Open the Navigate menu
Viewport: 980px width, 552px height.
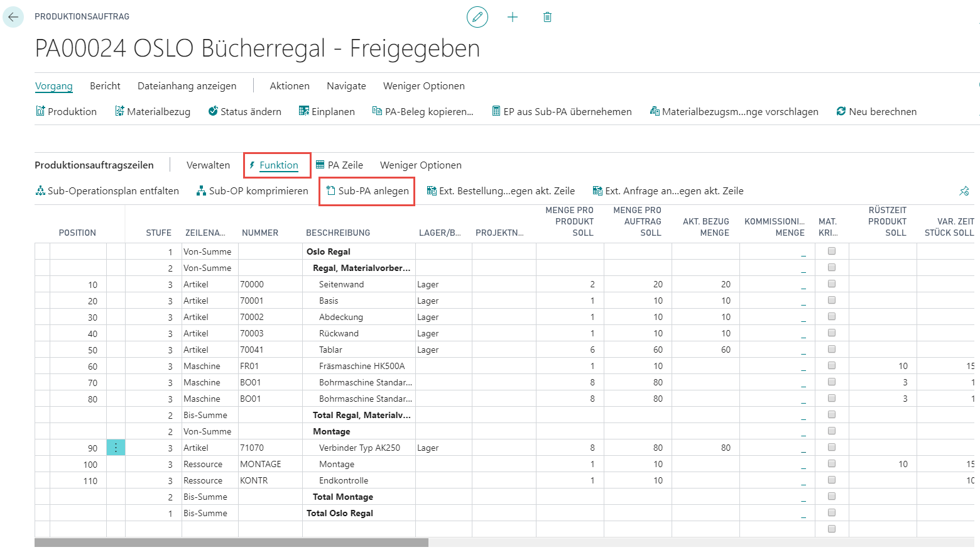coord(346,86)
